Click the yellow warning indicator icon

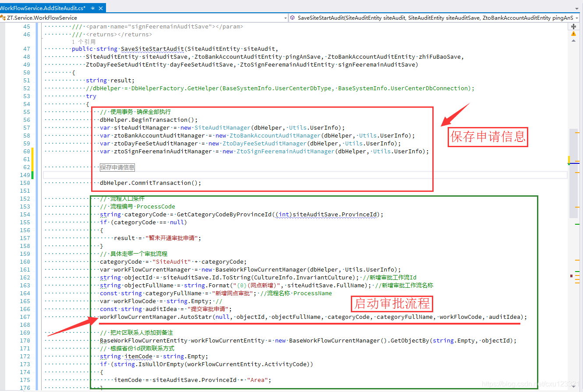(x=574, y=33)
